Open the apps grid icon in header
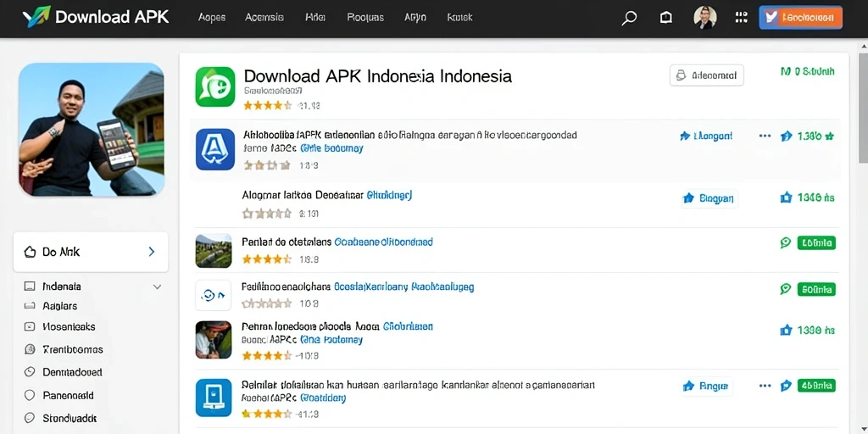 [741, 18]
